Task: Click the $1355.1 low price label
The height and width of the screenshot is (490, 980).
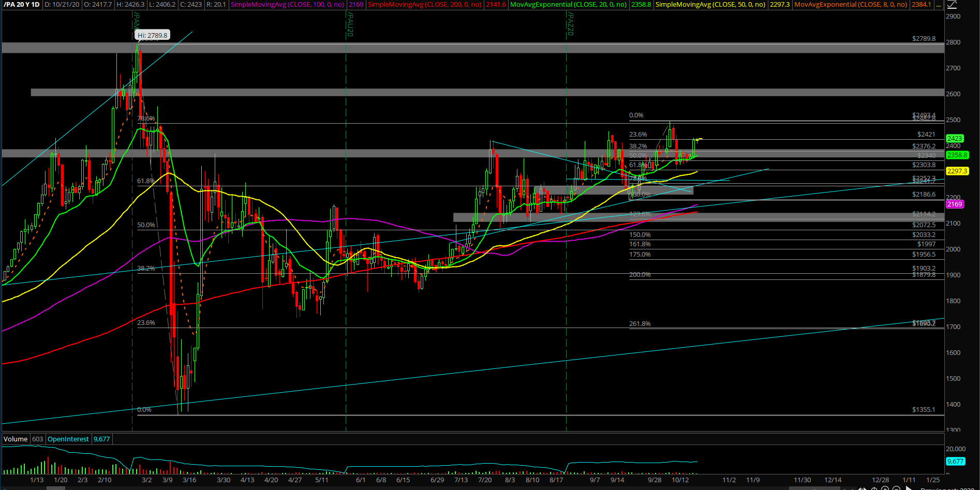Action: tap(924, 409)
